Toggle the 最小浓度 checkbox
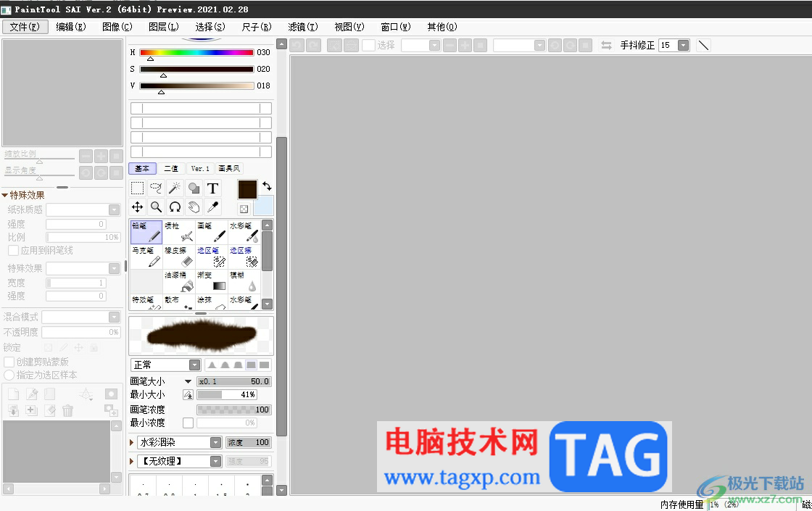The height and width of the screenshot is (511, 812). pos(188,423)
